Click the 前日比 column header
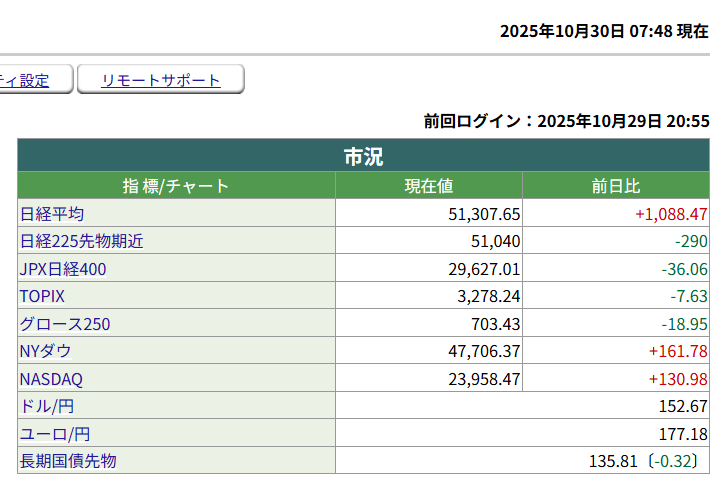 pos(616,186)
